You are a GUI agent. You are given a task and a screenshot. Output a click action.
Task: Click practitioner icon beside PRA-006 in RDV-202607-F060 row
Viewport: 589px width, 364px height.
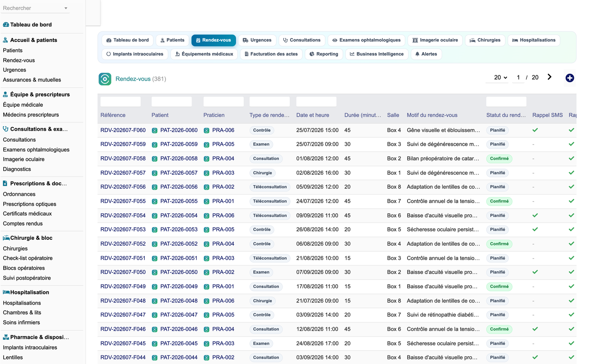(x=207, y=131)
